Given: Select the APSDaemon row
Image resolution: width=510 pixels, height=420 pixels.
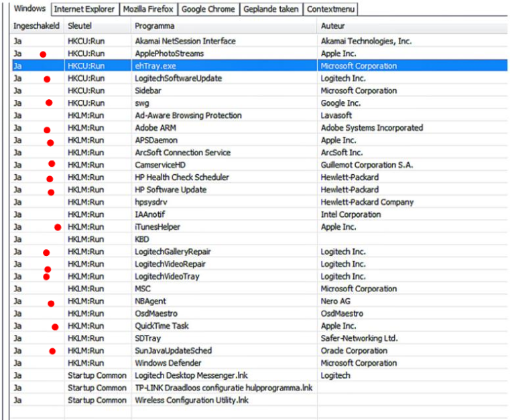Looking at the screenshot, I should (260, 140).
